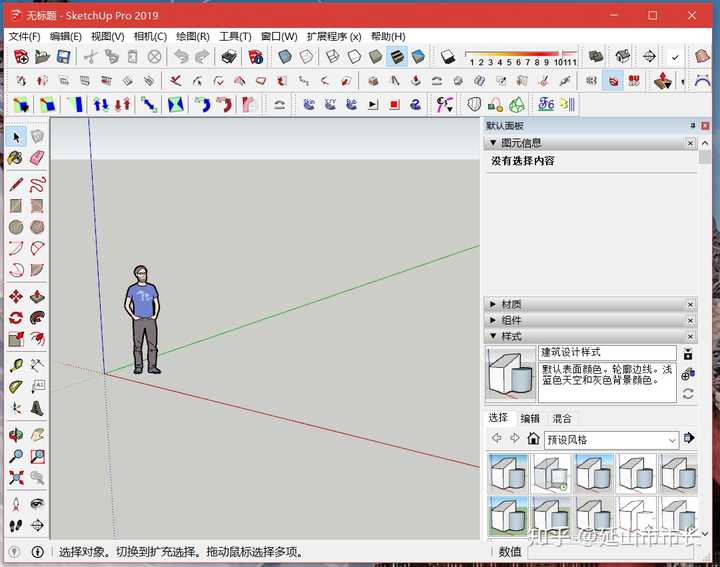Click the tray scroll-down arrow
The height and width of the screenshot is (567, 720).
(705, 533)
